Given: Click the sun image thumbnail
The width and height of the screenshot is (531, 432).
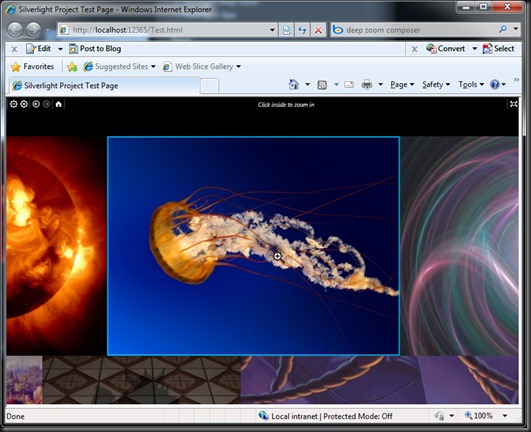Looking at the screenshot, I should tap(56, 246).
